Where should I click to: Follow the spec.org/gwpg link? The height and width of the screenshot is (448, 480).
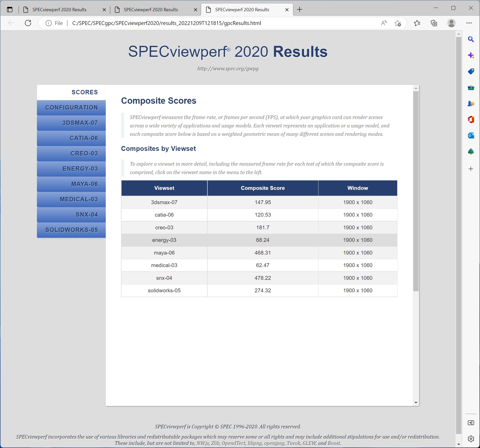pos(228,69)
